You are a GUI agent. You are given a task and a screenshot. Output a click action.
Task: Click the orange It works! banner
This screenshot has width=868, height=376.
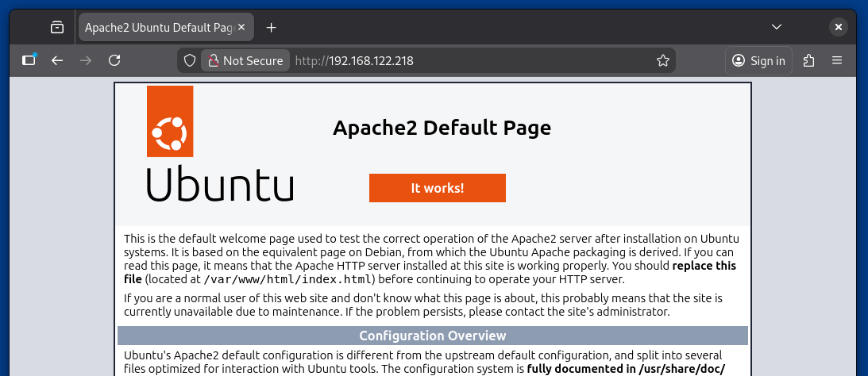tap(437, 188)
